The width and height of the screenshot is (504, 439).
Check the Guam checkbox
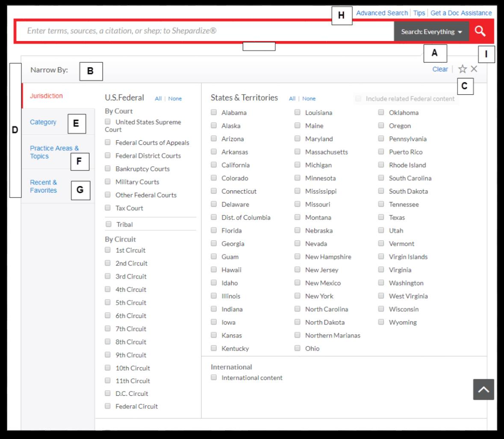click(x=214, y=256)
